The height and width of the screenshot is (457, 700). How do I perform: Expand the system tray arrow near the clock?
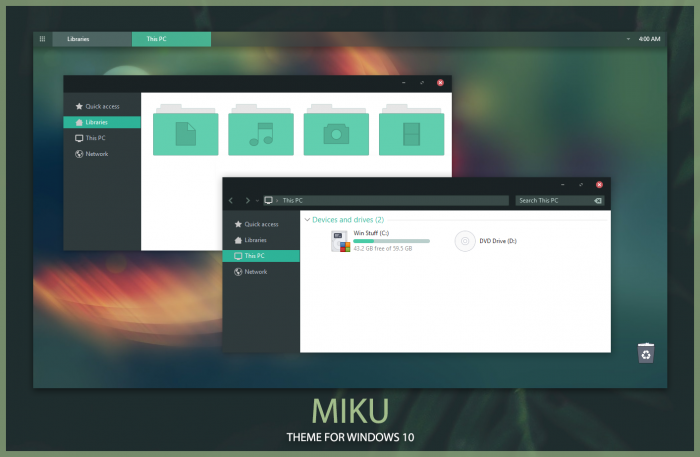coord(628,39)
